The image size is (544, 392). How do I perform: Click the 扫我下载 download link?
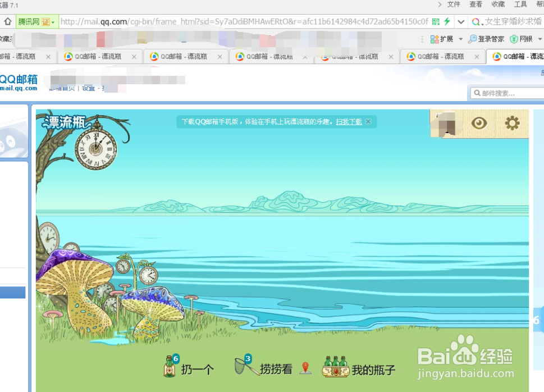(349, 121)
